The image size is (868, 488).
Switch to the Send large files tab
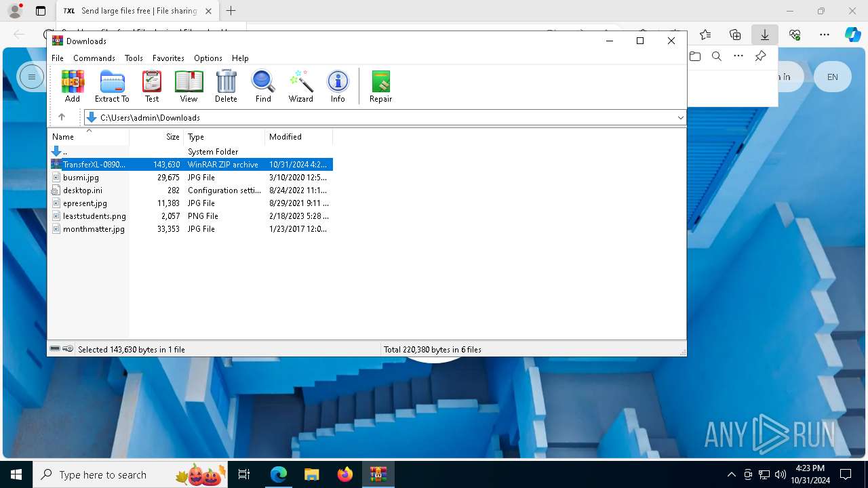point(137,11)
